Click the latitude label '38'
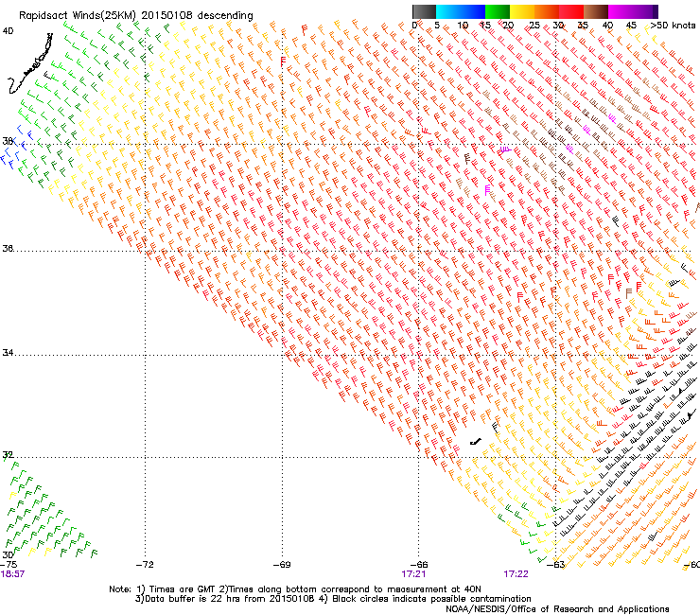 [x=8, y=141]
